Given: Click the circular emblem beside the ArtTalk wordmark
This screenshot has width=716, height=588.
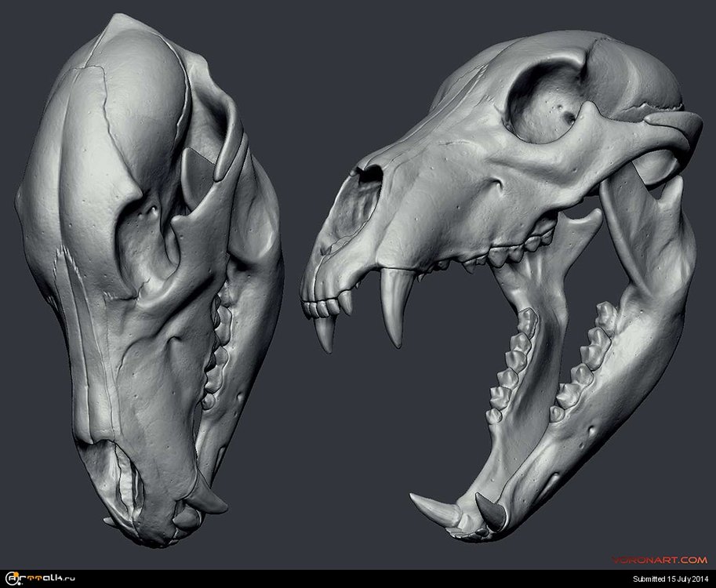Looking at the screenshot, I should tap(11, 578).
